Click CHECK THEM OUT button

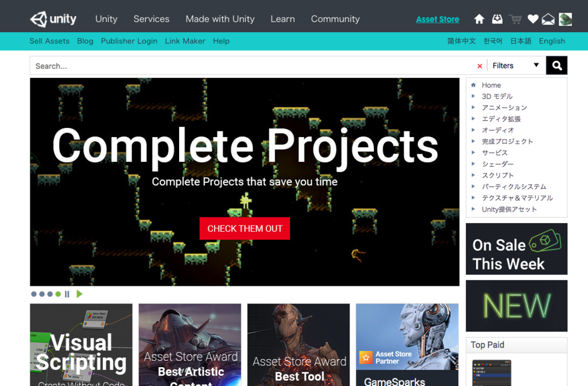point(245,228)
